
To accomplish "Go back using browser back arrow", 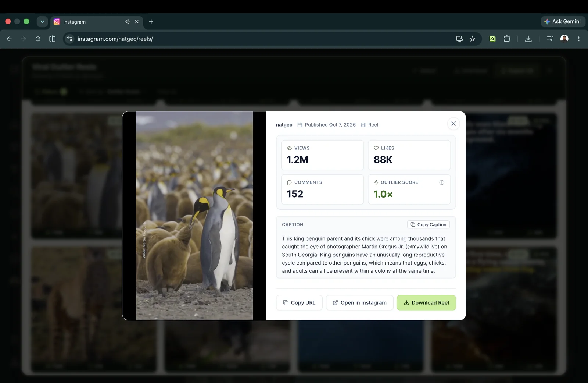I will (9, 39).
